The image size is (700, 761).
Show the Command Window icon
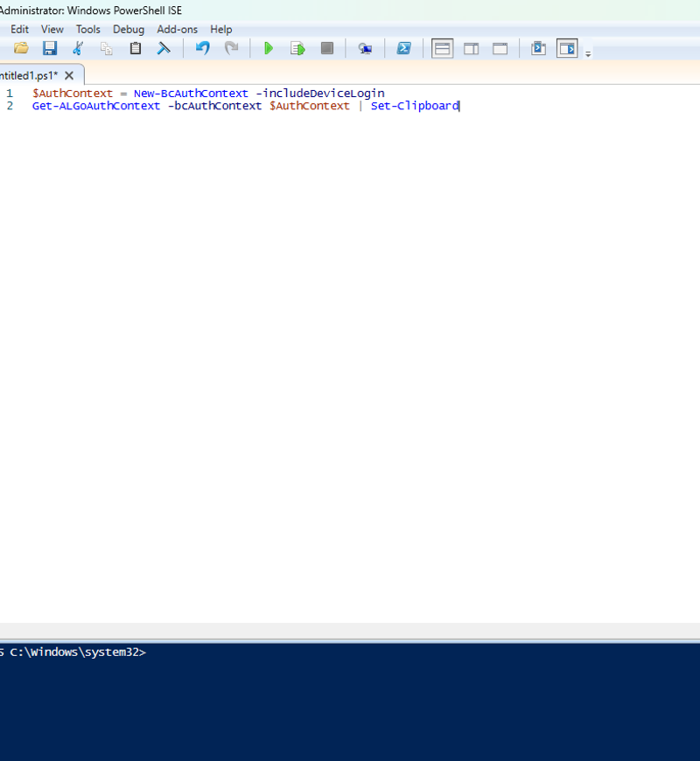point(538,48)
